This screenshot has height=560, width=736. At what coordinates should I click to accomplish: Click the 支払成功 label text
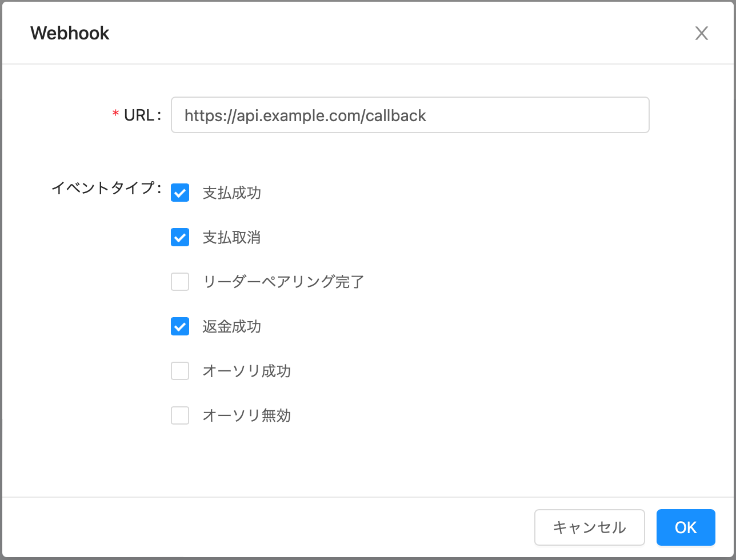pyautogui.click(x=231, y=193)
